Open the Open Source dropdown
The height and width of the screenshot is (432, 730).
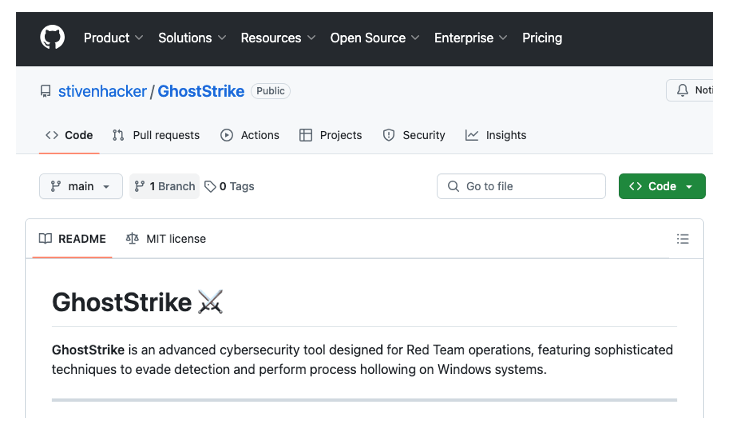pos(374,38)
